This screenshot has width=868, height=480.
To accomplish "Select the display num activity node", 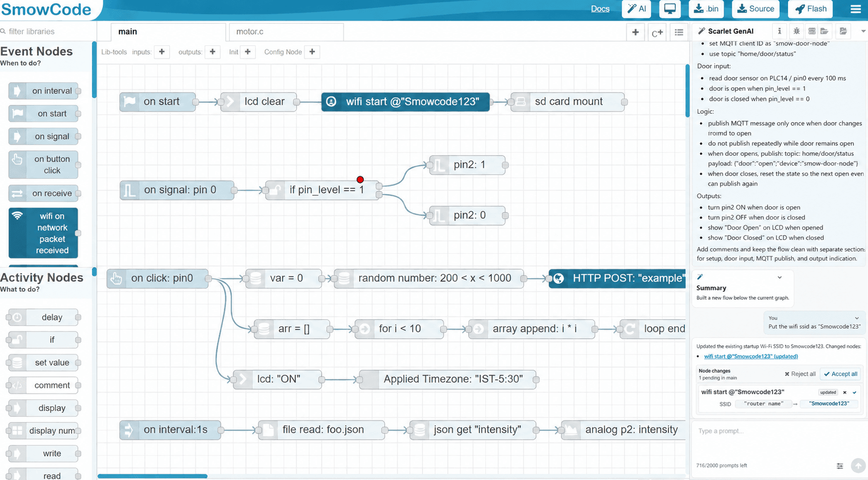I will (44, 431).
